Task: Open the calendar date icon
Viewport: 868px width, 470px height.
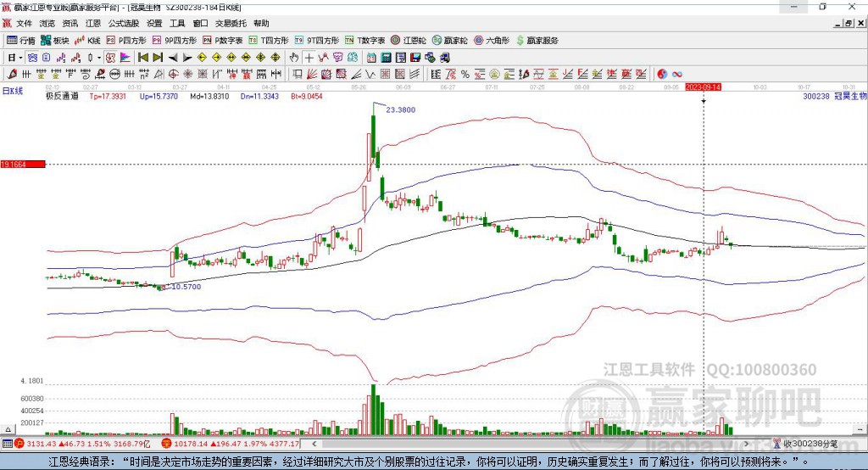Action: (x=372, y=58)
